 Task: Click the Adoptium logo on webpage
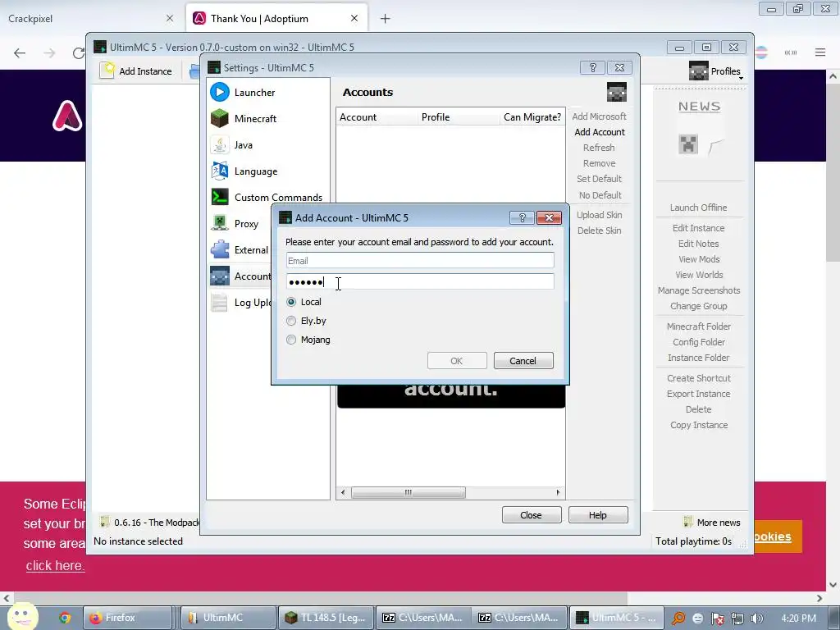[x=67, y=116]
